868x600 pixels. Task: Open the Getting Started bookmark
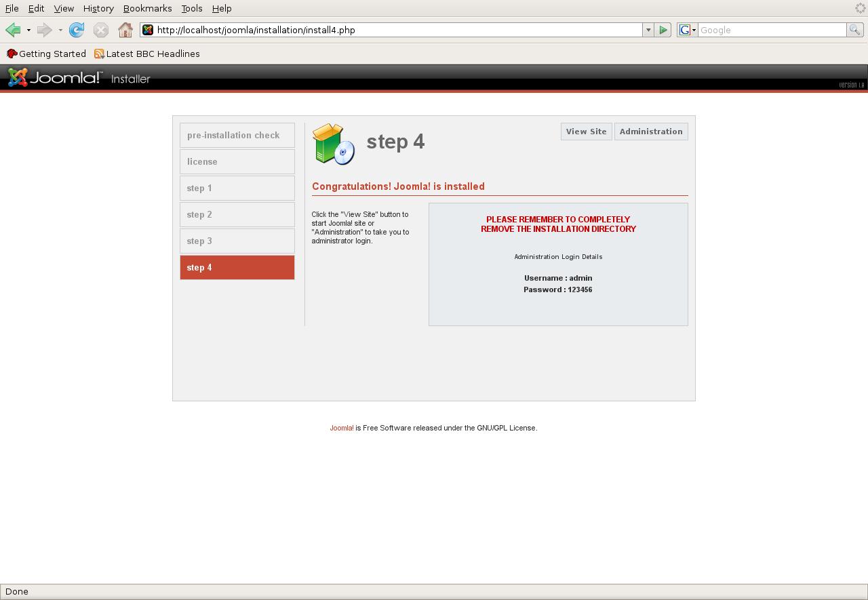46,54
